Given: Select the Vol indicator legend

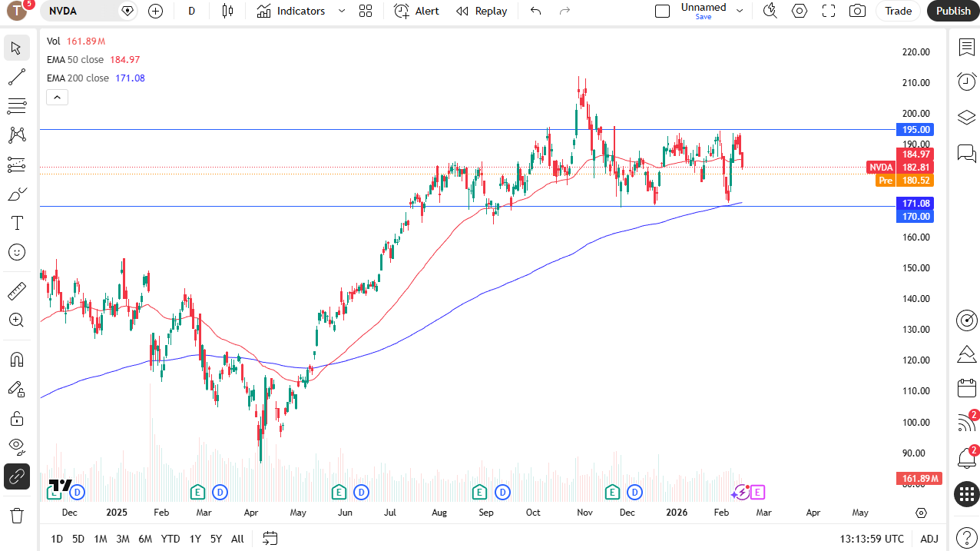Looking at the screenshot, I should 53,41.
